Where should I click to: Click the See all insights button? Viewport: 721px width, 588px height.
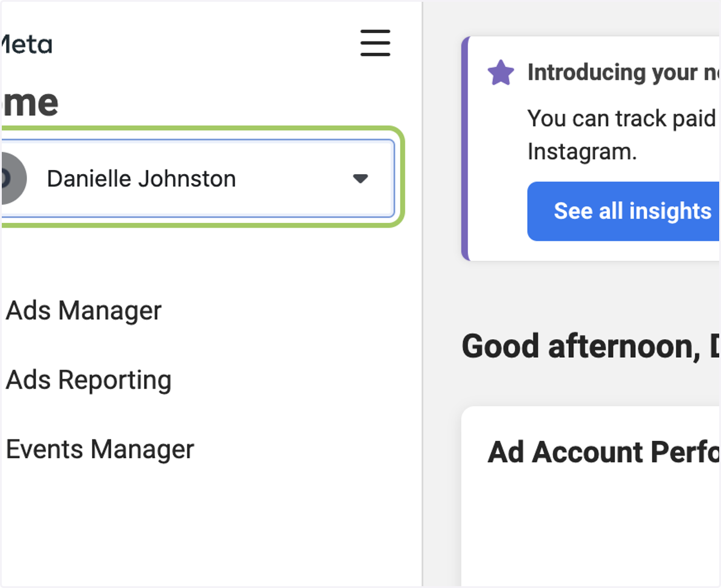(624, 211)
